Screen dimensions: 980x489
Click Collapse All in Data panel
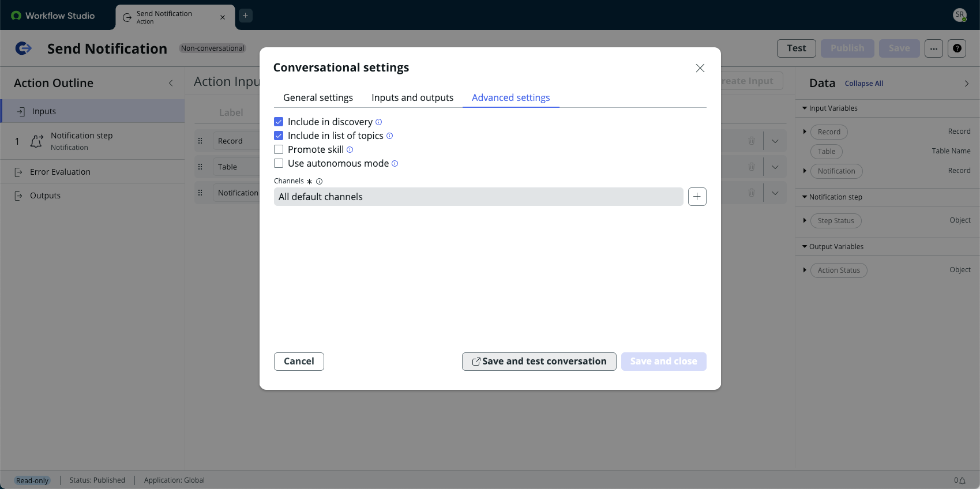(863, 84)
